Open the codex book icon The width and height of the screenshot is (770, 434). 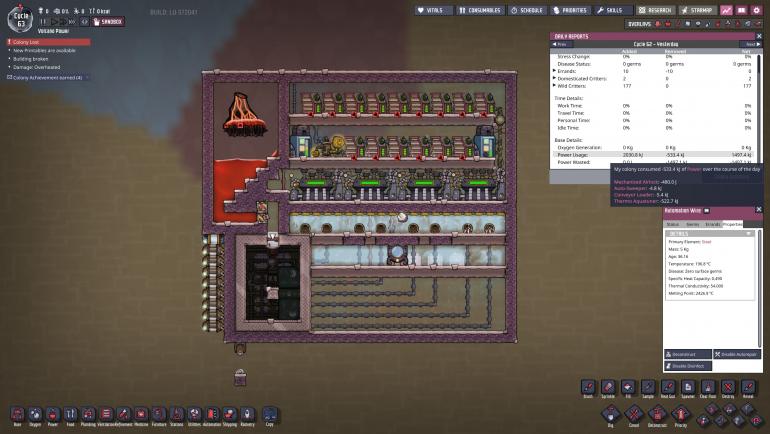(742, 10)
